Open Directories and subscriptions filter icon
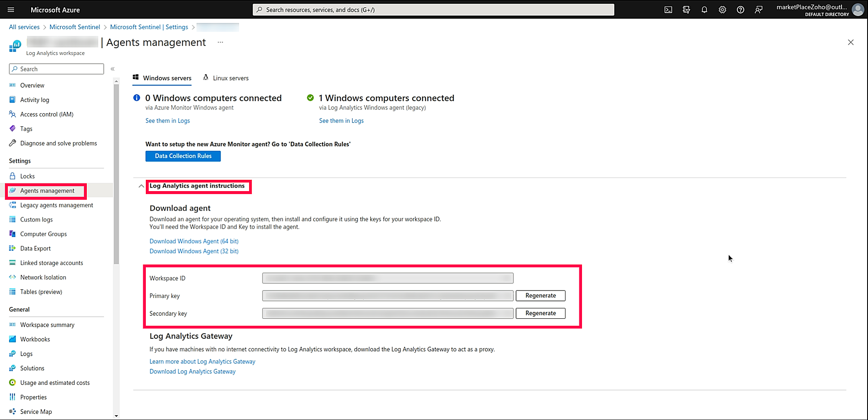 pos(686,10)
